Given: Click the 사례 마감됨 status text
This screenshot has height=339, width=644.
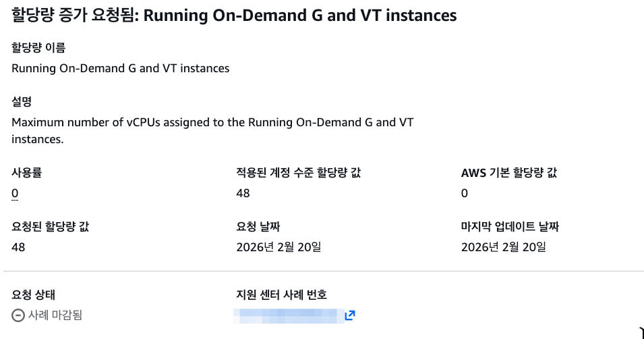Looking at the screenshot, I should [x=55, y=315].
